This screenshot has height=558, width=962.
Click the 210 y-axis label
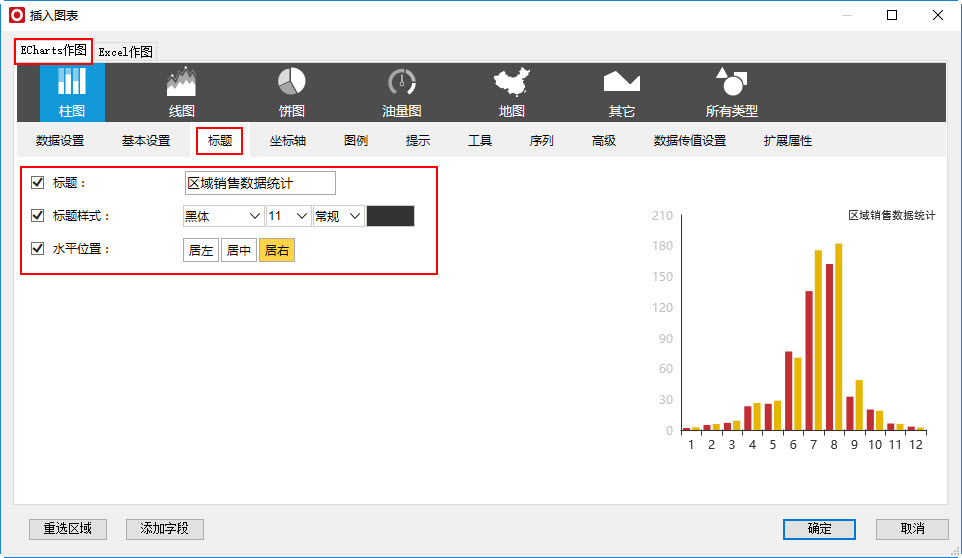point(662,215)
